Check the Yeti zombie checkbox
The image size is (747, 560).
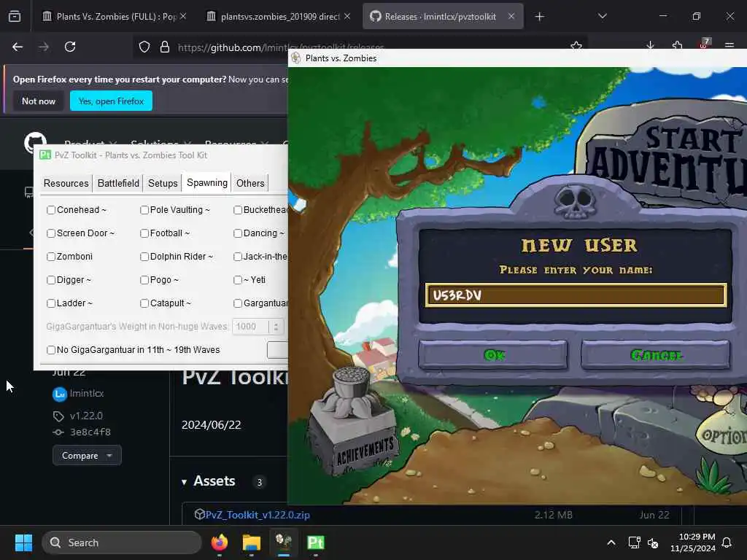238,280
